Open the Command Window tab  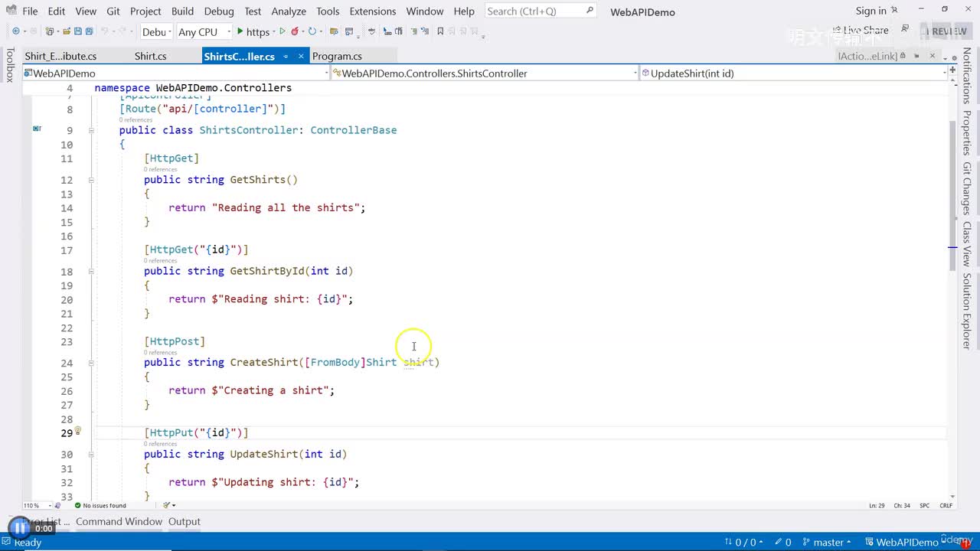click(x=119, y=522)
